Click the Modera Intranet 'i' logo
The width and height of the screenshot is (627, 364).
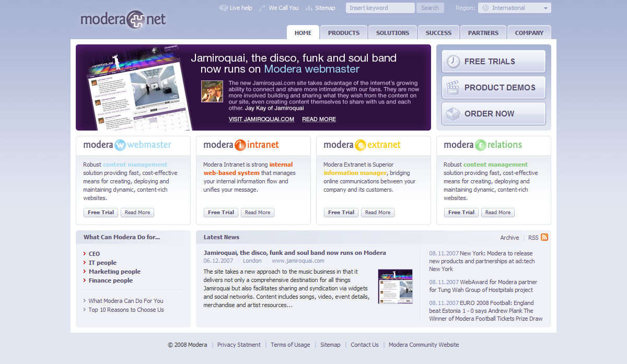point(240,145)
